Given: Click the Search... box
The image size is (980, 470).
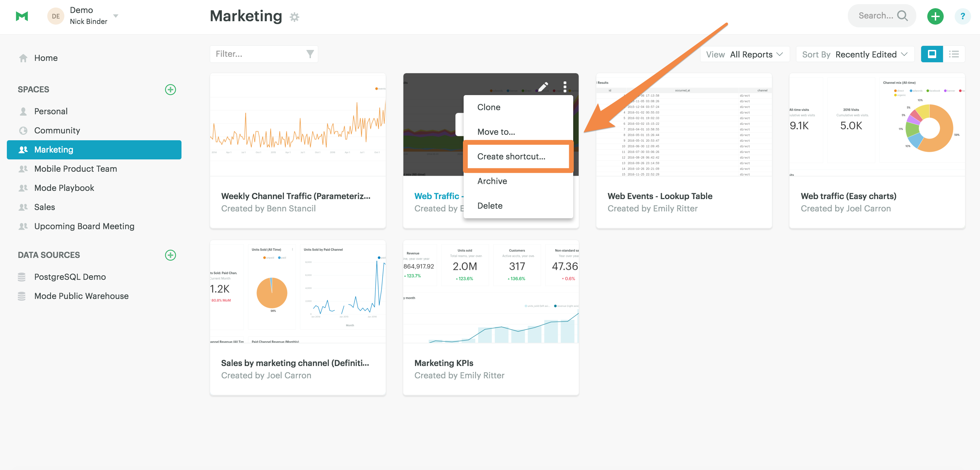Looking at the screenshot, I should (x=882, y=16).
